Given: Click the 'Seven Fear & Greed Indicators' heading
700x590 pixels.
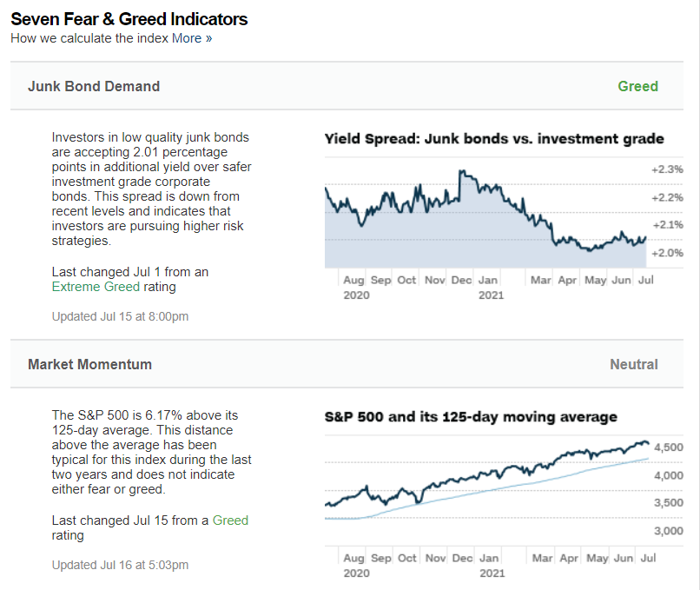Looking at the screenshot, I should click(x=129, y=19).
